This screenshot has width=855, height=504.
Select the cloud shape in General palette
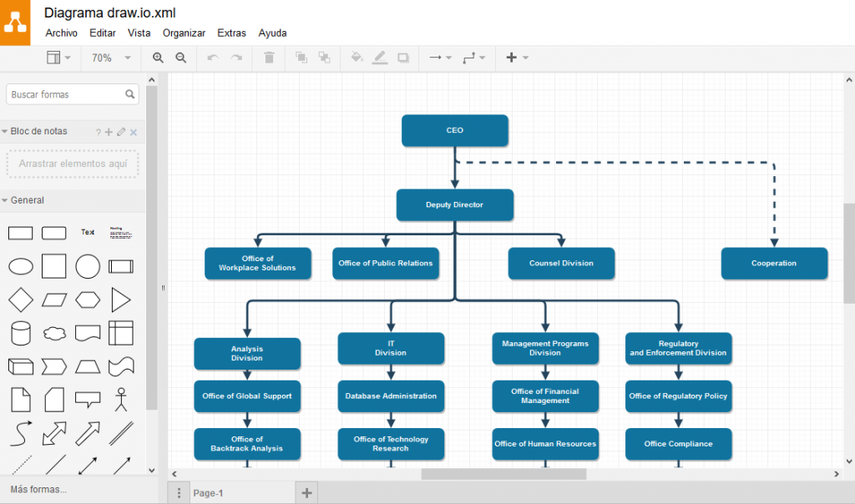54,333
